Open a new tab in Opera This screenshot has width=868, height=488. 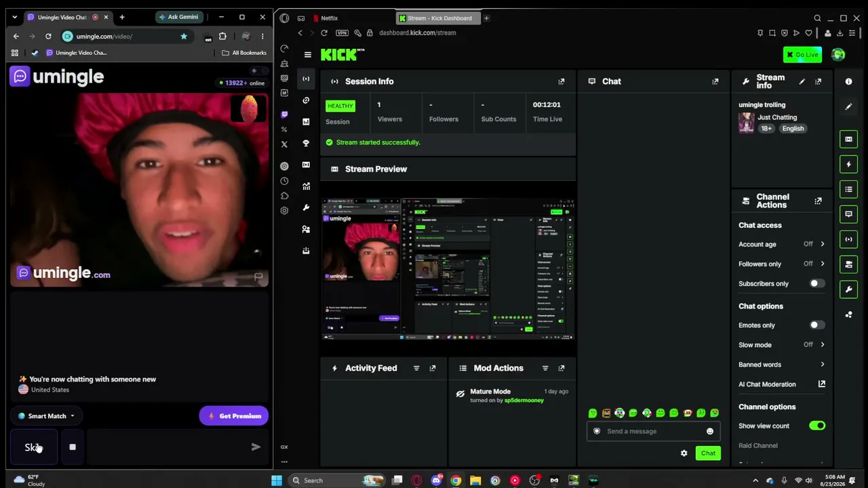(x=486, y=18)
